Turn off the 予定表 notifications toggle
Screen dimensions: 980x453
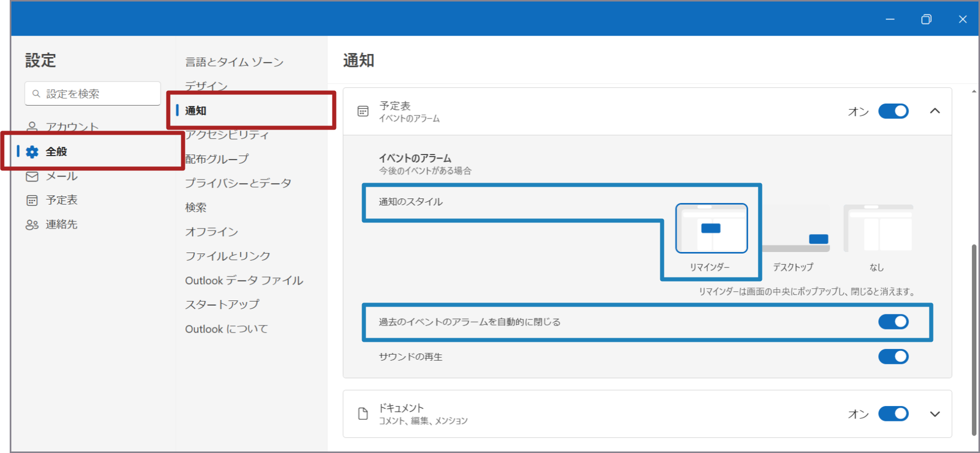pyautogui.click(x=893, y=111)
